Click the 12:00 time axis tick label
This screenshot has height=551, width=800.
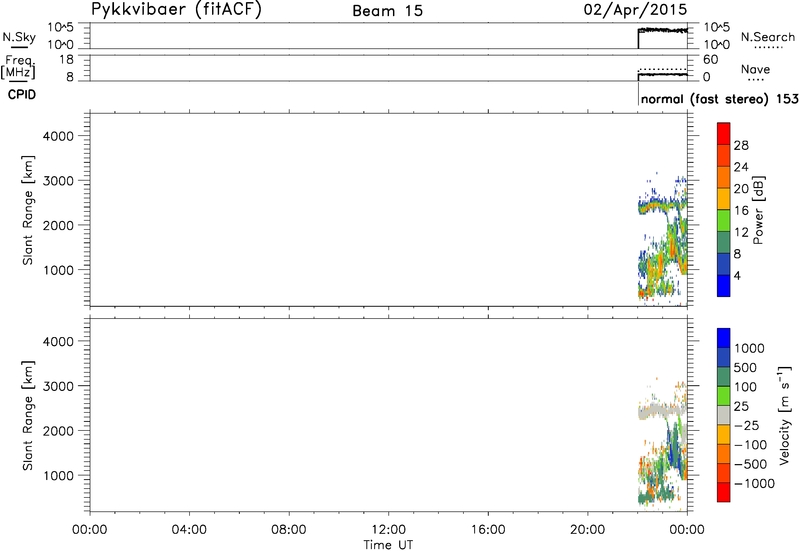click(388, 530)
